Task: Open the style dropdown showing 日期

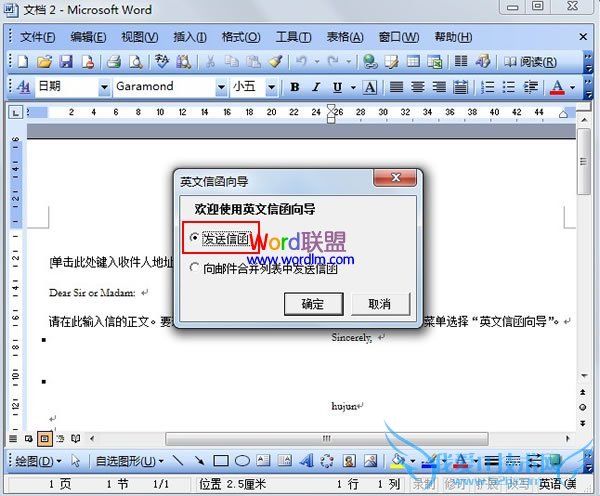Action: pyautogui.click(x=104, y=87)
